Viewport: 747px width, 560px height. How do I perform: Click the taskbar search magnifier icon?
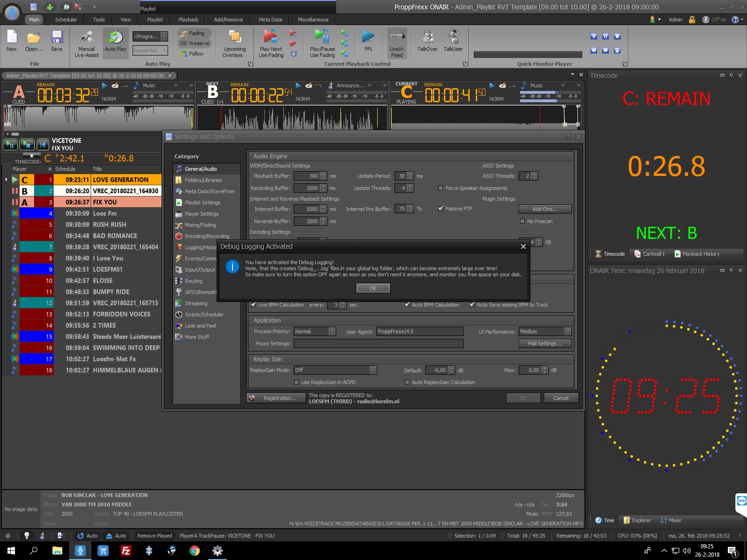(34, 551)
